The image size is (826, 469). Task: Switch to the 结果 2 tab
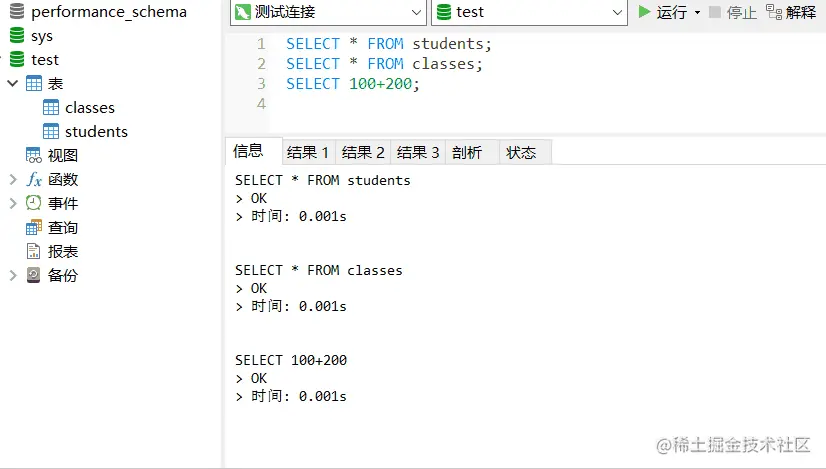click(x=363, y=152)
